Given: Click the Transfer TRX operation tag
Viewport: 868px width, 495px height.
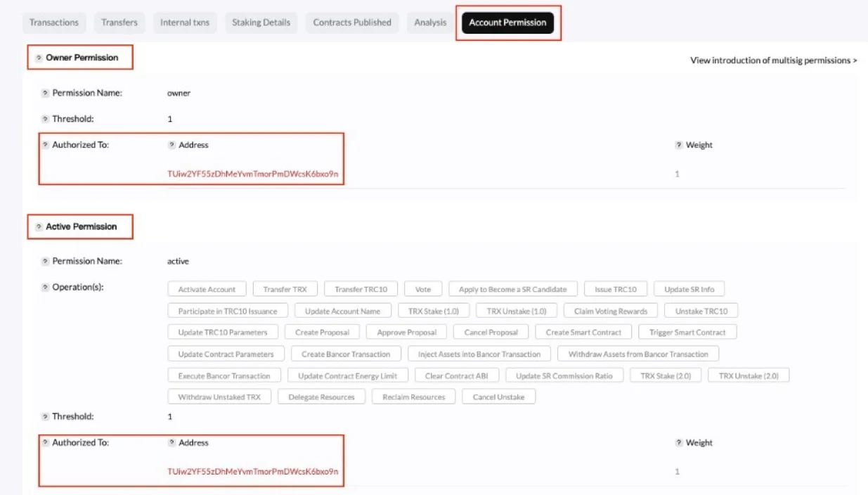Looking at the screenshot, I should pos(285,290).
